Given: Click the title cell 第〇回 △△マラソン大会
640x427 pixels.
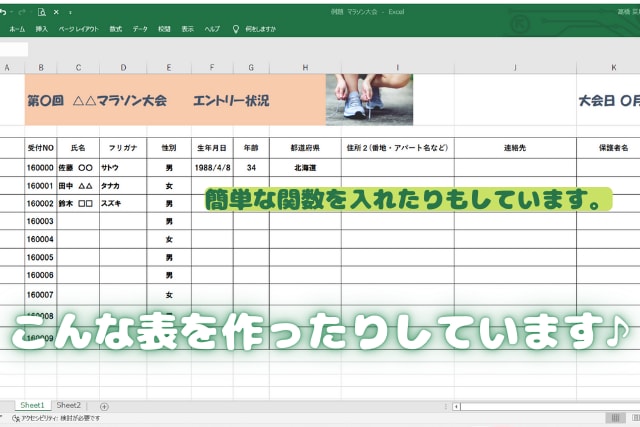Looking at the screenshot, I should click(97, 100).
